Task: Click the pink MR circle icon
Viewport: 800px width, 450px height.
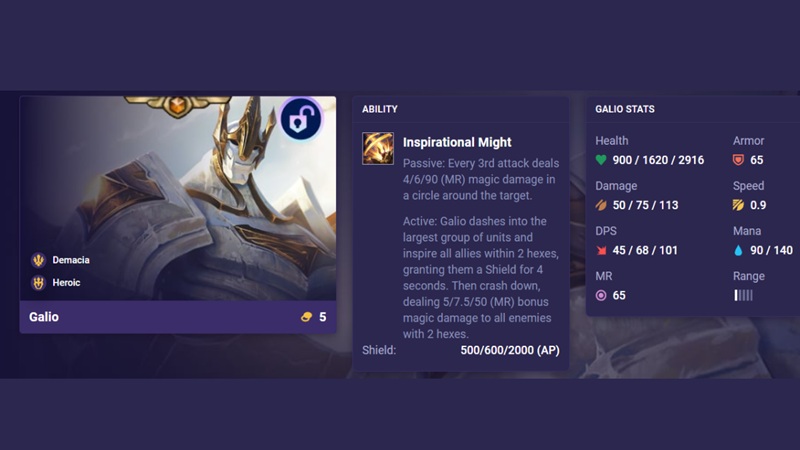Action: click(x=601, y=295)
